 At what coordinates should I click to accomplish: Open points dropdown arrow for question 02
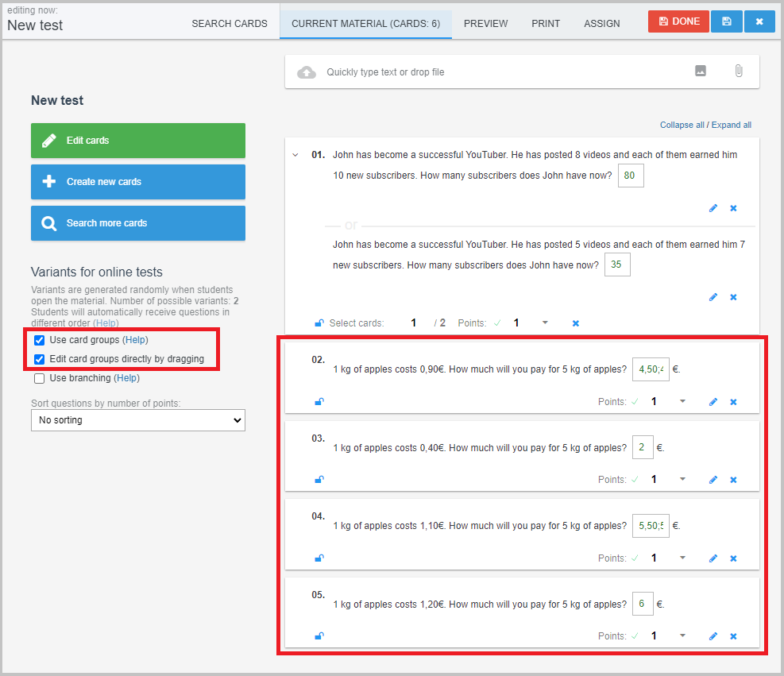(682, 402)
